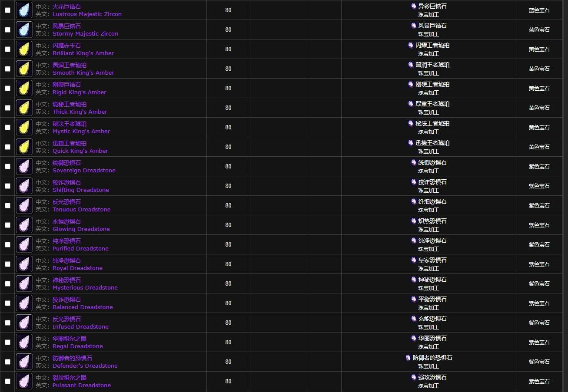Open the Stormy Majestic Zircon gem icon
The height and width of the screenshot is (392, 568).
24,30
